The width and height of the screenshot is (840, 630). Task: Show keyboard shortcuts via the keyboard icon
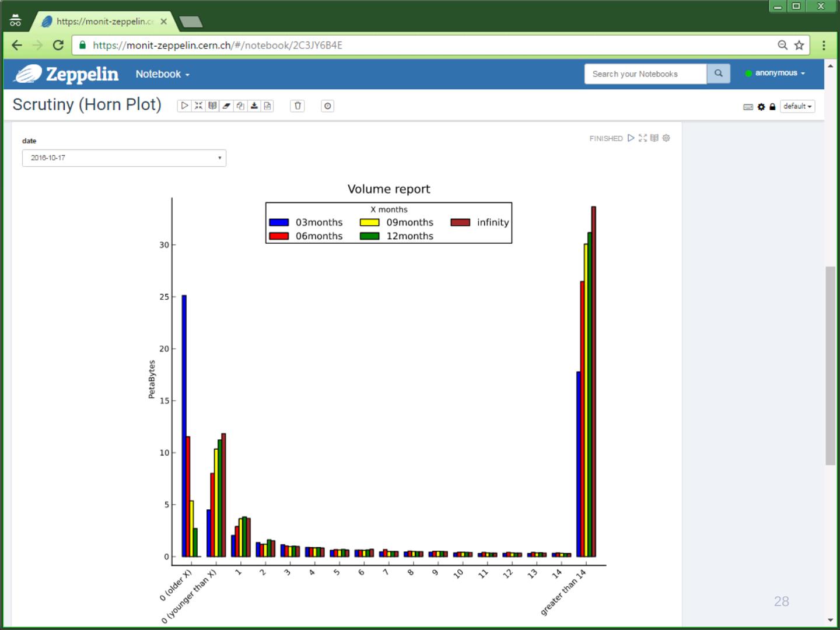[x=748, y=107]
